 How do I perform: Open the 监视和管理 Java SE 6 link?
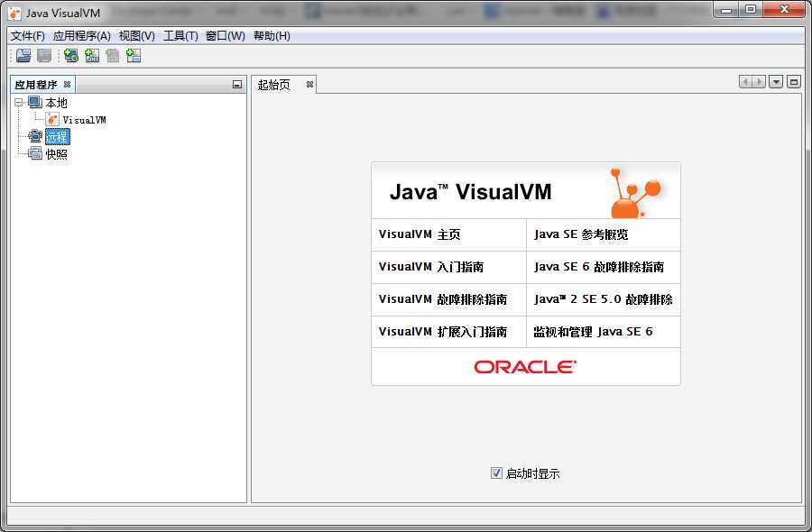tap(593, 332)
